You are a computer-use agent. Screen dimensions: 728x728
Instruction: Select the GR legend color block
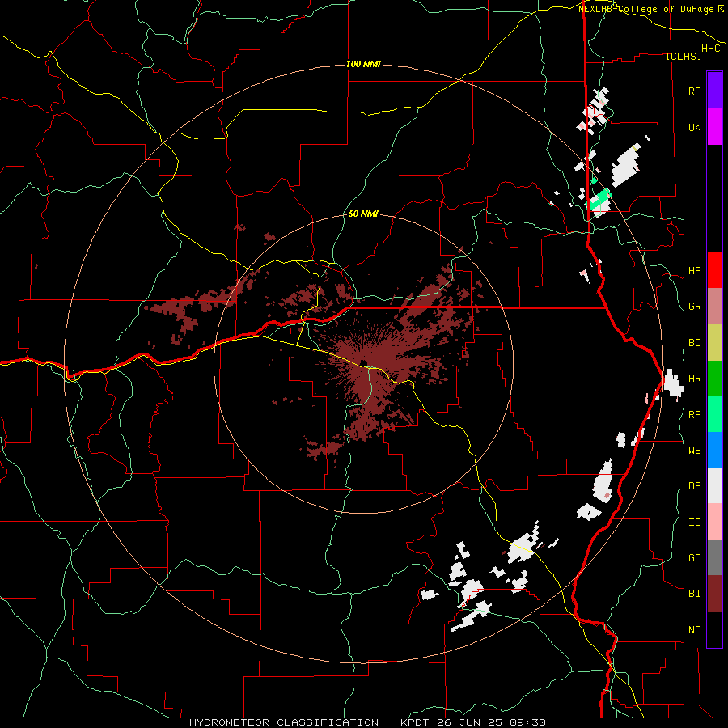click(x=714, y=306)
